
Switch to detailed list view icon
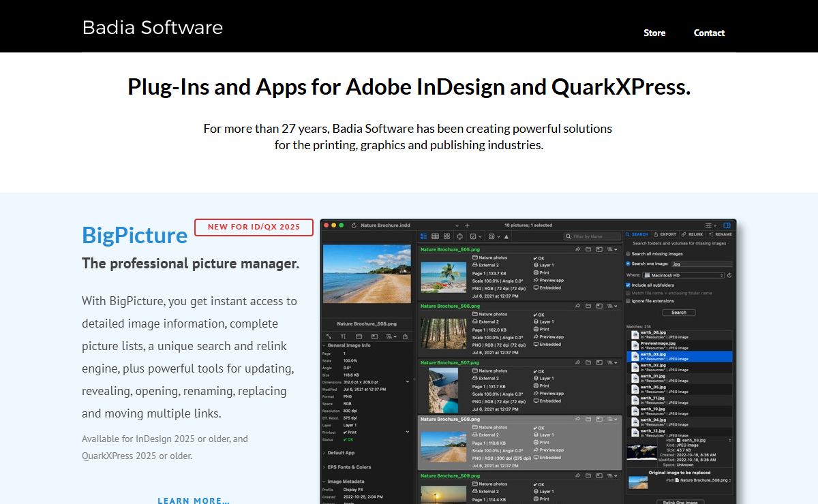423,236
